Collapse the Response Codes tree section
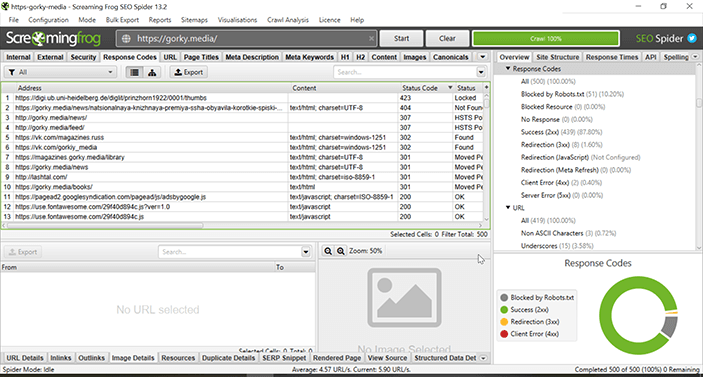This screenshot has height=377, width=703. pyautogui.click(x=508, y=69)
